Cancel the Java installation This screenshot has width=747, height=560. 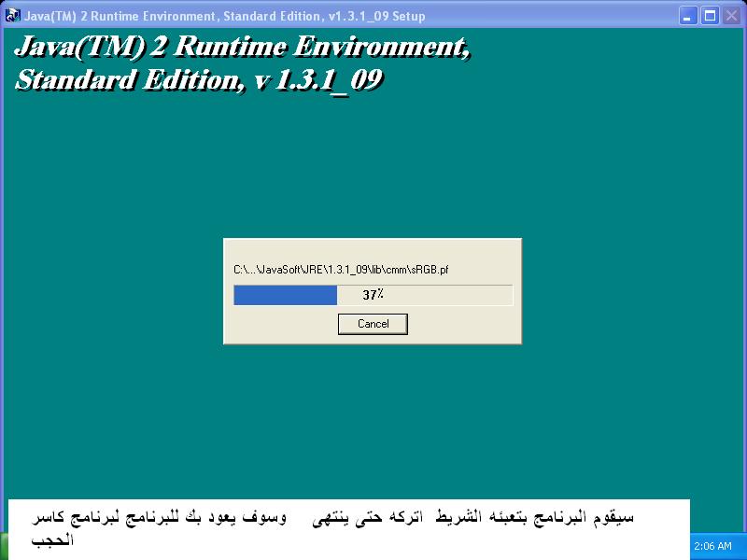373,324
